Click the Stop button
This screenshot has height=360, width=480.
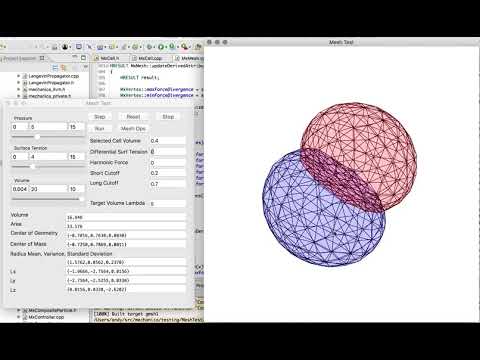(x=168, y=117)
